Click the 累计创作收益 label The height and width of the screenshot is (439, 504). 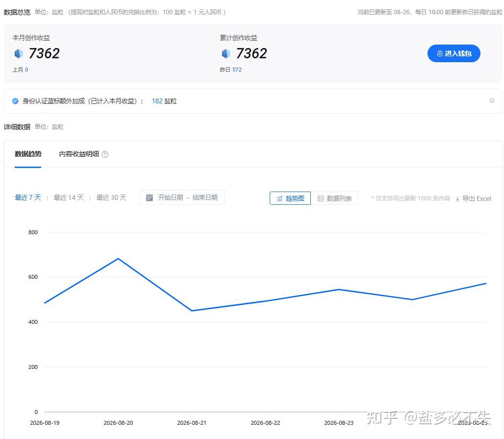238,38
